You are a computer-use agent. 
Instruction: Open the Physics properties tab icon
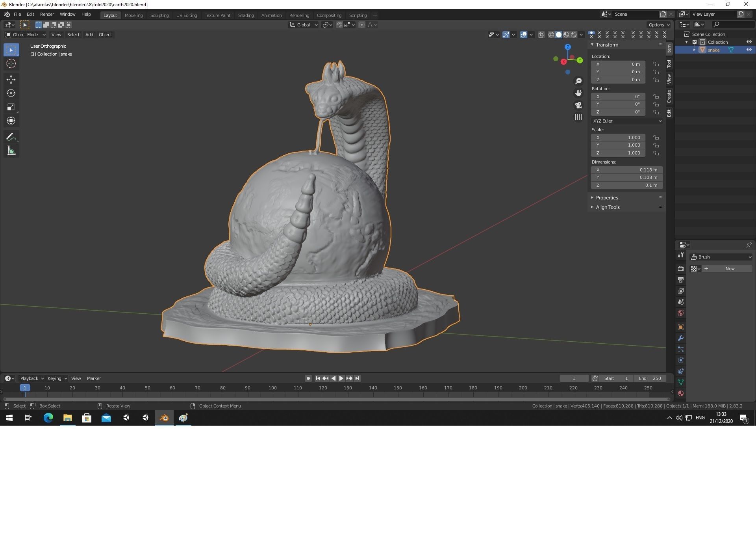click(x=681, y=360)
